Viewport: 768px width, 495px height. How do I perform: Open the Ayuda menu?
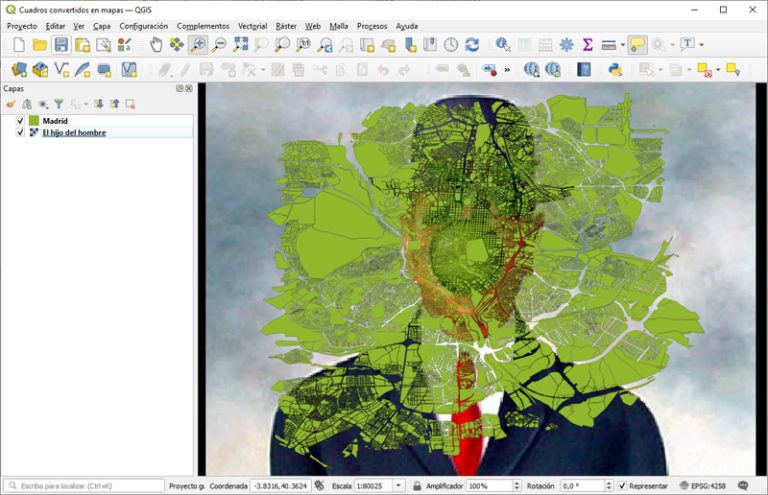click(407, 26)
